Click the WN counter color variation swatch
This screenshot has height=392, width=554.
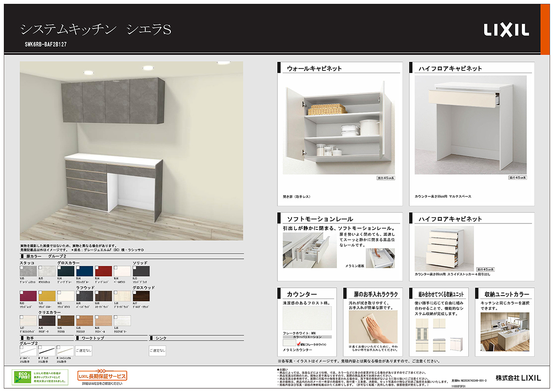290,343
